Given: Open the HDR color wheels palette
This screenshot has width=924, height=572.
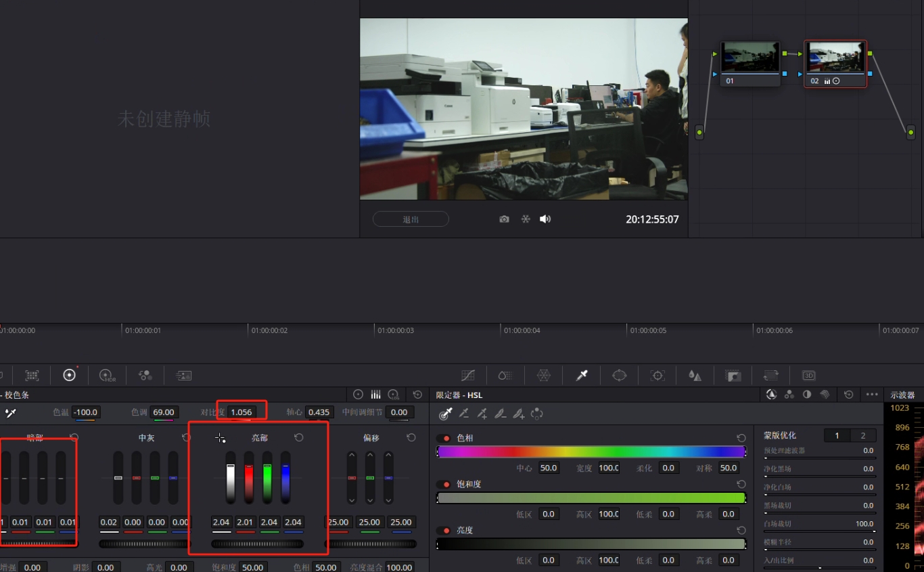Looking at the screenshot, I should (x=108, y=375).
